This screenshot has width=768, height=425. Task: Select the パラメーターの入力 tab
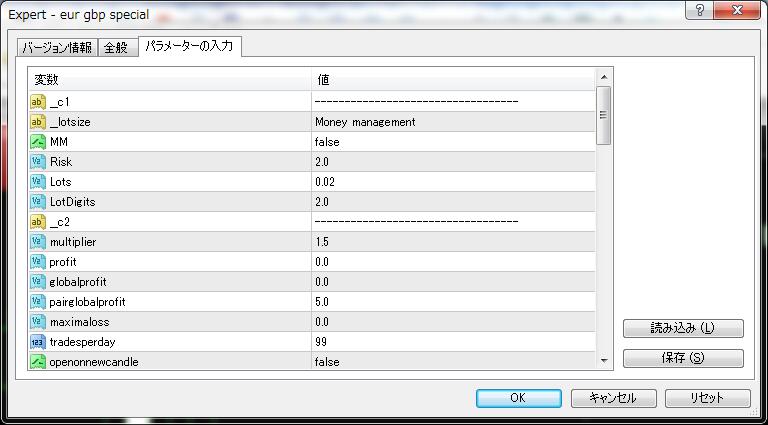coord(190,46)
